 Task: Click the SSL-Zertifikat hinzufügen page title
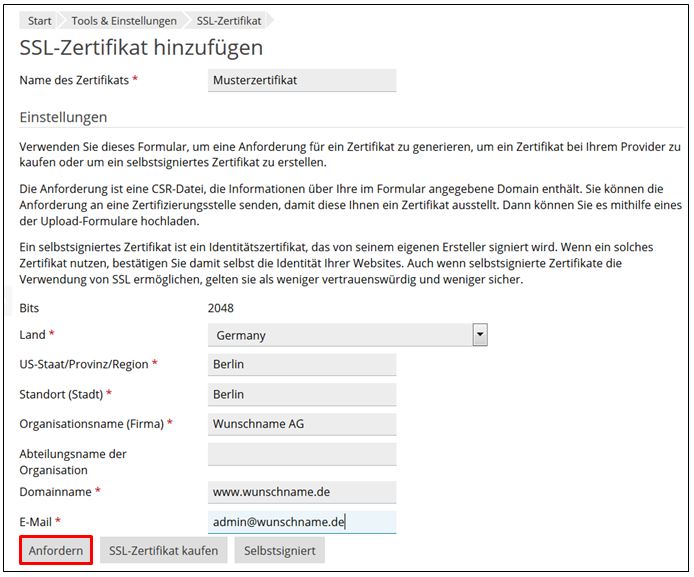click(141, 47)
